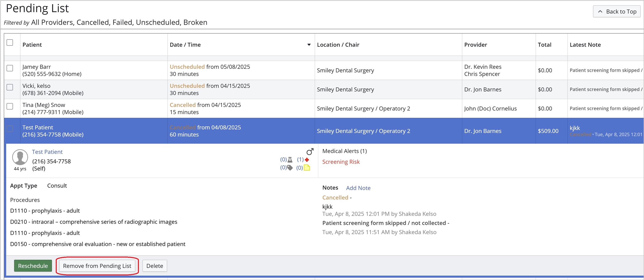Check the box for Jamey Barr
This screenshot has height=280, width=644.
[10, 68]
